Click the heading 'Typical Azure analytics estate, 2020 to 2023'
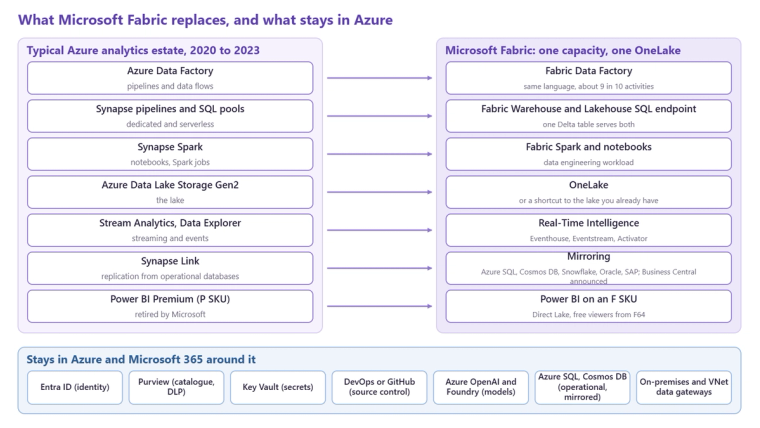 pos(143,50)
